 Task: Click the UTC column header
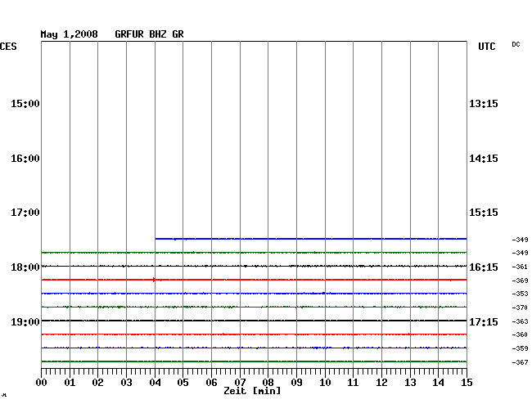(486, 47)
